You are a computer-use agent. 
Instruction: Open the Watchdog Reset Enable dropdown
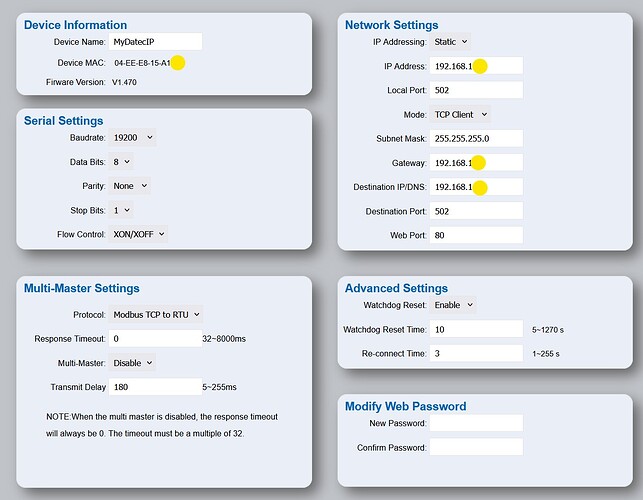click(453, 305)
